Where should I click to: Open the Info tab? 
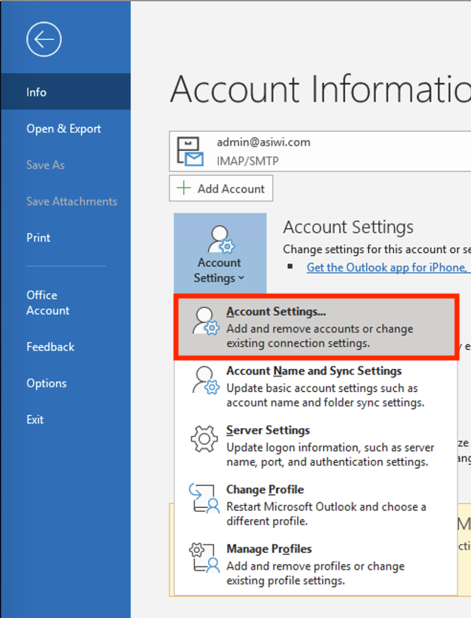(x=65, y=92)
